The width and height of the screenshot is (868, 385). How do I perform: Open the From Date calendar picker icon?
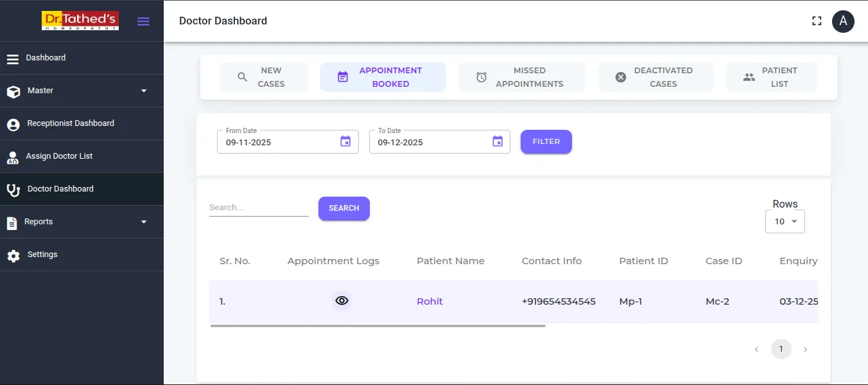345,141
